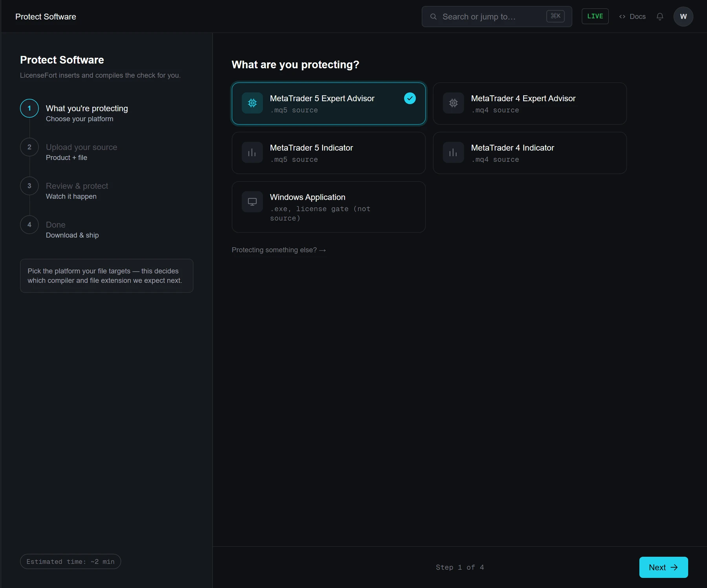
Task: Choose MetaTrader 4 Indicator option
Action: point(530,153)
